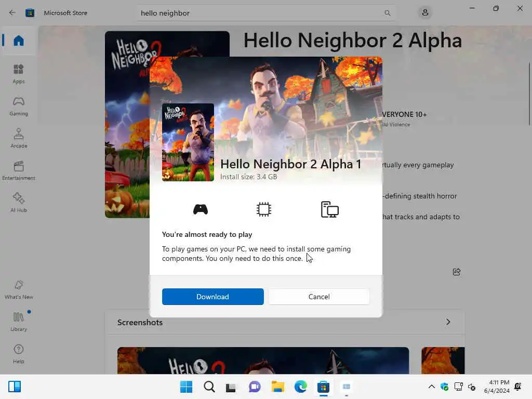Open the Entertainment section in sidebar
This screenshot has height=399, width=532.
coord(18,170)
